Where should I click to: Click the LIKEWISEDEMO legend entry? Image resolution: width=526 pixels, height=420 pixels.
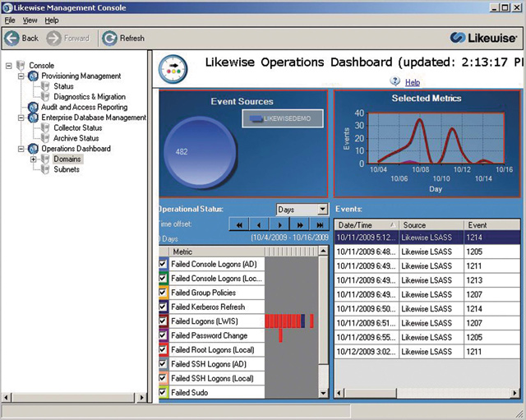283,118
